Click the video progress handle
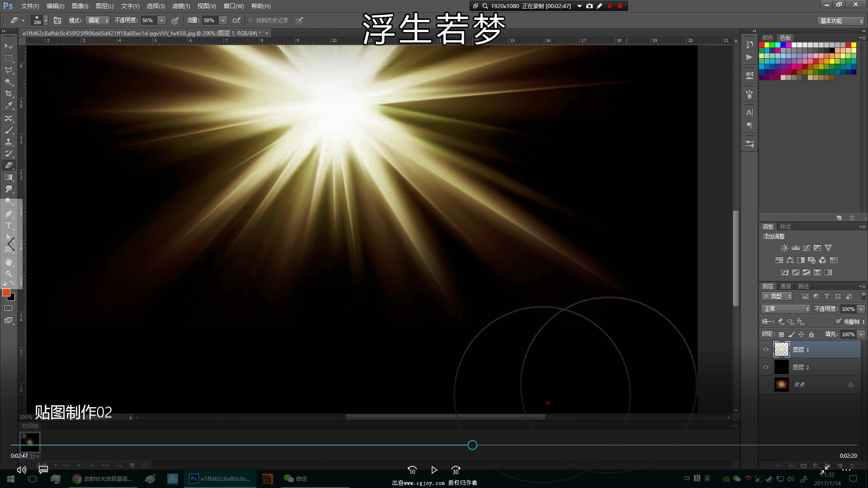Screen dimensions: 868x488 pyautogui.click(x=472, y=445)
